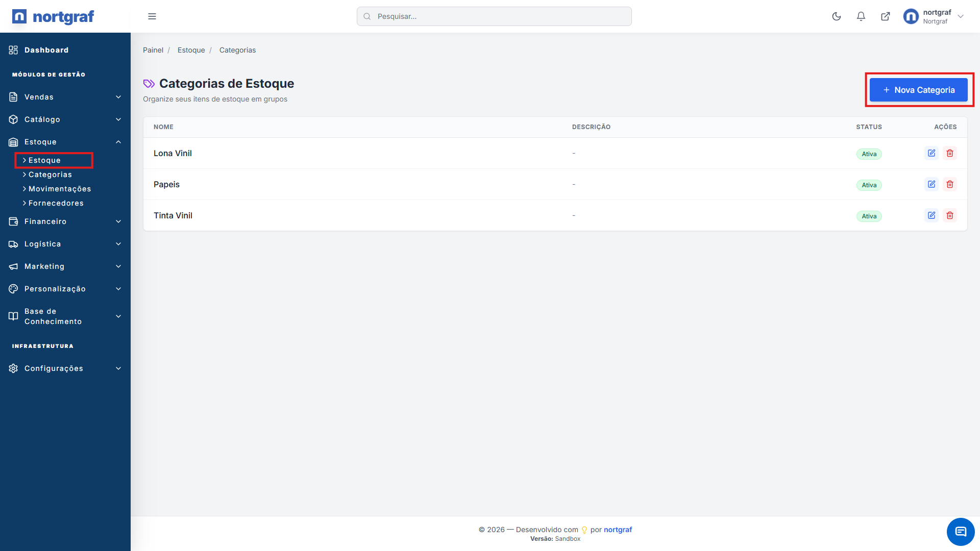The image size is (980, 551).
Task: Edit the Tinta Vinil category
Action: (x=931, y=215)
